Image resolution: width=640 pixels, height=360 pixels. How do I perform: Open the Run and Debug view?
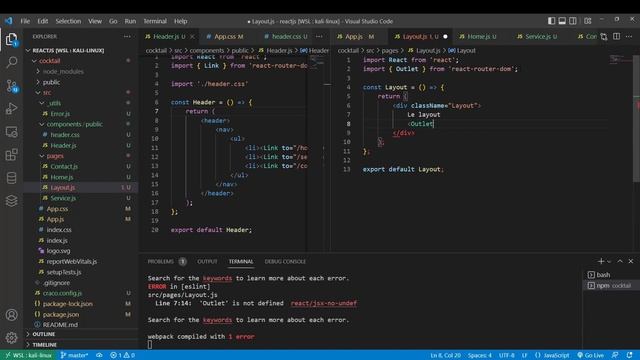click(x=11, y=109)
